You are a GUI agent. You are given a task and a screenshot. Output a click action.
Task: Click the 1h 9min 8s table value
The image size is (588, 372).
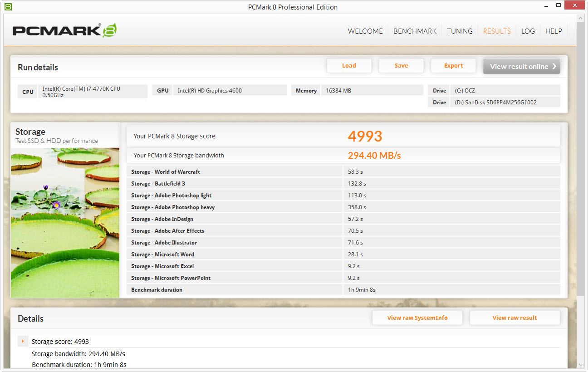tap(362, 290)
